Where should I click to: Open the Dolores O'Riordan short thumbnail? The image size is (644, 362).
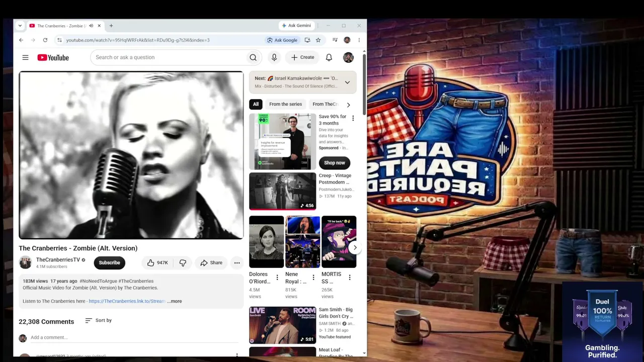click(266, 242)
